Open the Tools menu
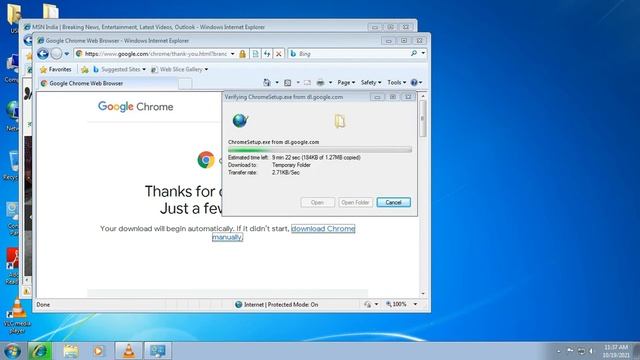The image size is (640, 360). tap(397, 82)
